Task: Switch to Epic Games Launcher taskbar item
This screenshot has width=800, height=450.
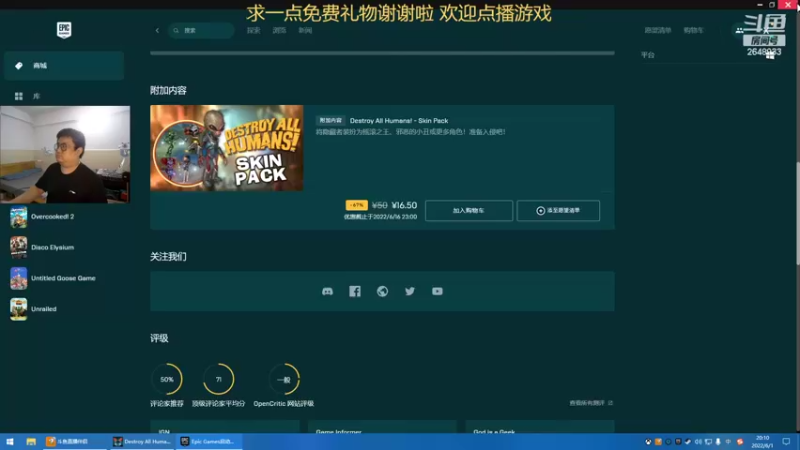Action: pos(209,441)
